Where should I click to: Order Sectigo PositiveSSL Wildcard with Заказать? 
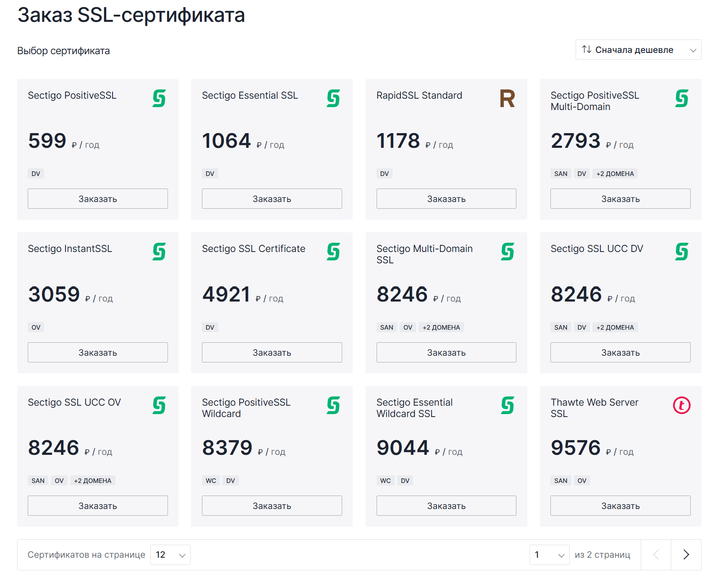pyautogui.click(x=272, y=506)
